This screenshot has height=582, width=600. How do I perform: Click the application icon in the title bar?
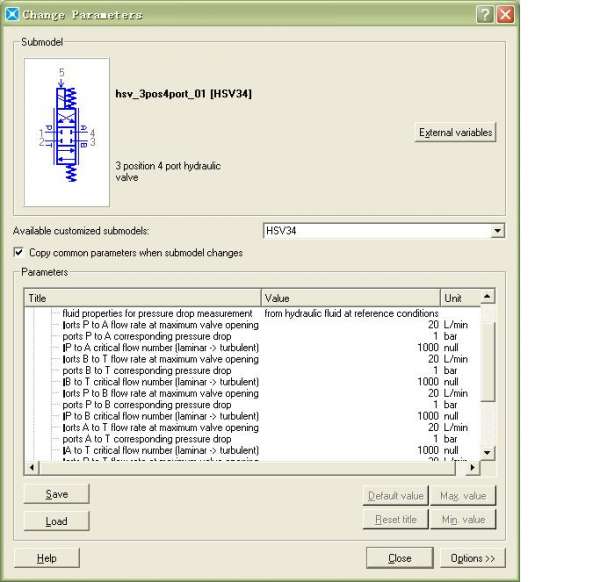pos(12,14)
